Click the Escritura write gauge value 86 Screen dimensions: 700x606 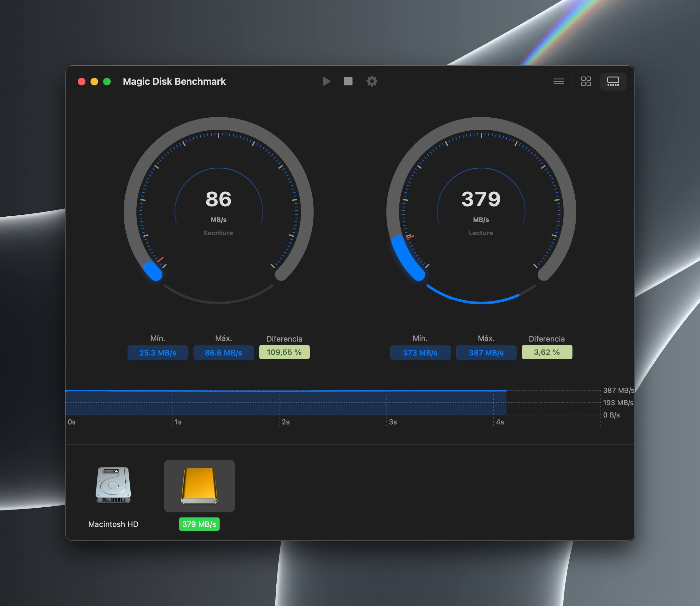click(219, 199)
